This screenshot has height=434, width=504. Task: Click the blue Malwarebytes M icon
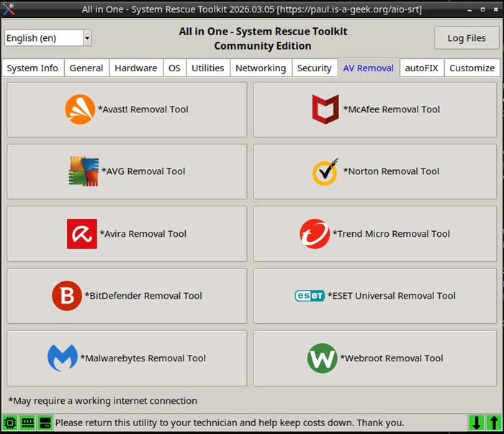[63, 358]
